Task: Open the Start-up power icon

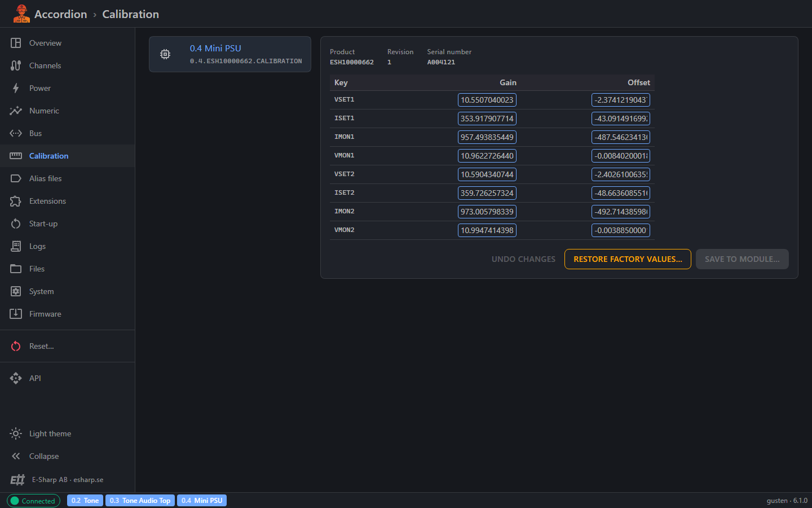Action: coord(16,224)
